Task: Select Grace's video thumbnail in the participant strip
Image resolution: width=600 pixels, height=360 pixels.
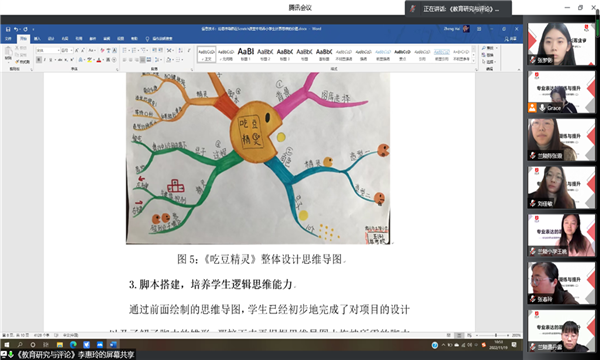Action: pos(561,92)
